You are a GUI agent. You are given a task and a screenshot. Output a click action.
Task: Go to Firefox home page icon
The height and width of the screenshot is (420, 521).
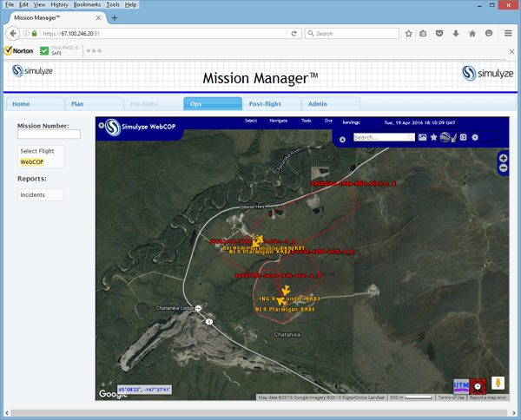pyautogui.click(x=472, y=34)
